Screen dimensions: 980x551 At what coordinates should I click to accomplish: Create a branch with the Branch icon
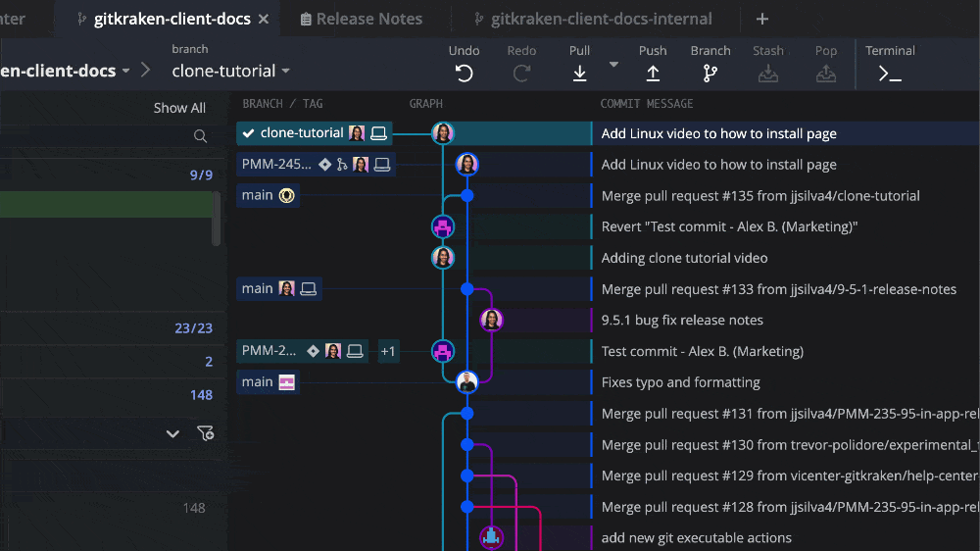(x=710, y=74)
